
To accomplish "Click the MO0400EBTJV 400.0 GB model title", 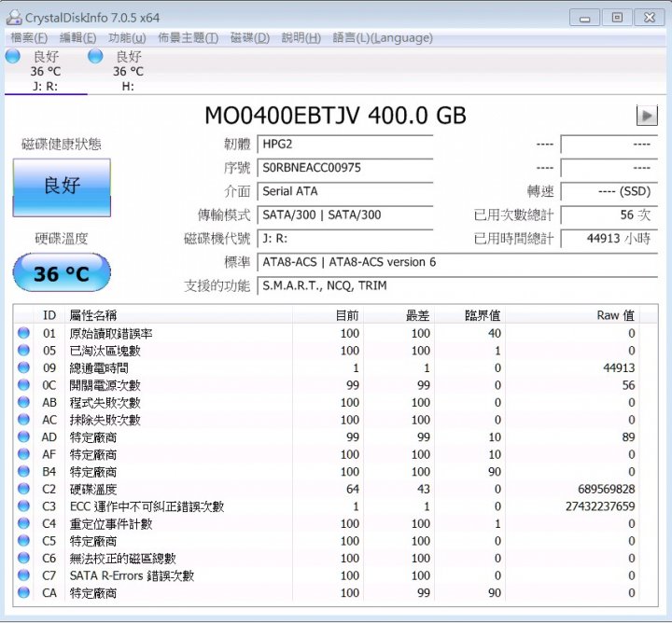I will click(336, 116).
